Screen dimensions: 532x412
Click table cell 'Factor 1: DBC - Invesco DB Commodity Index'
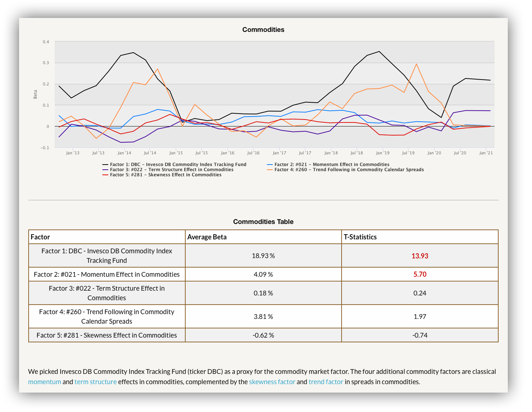coord(107,255)
